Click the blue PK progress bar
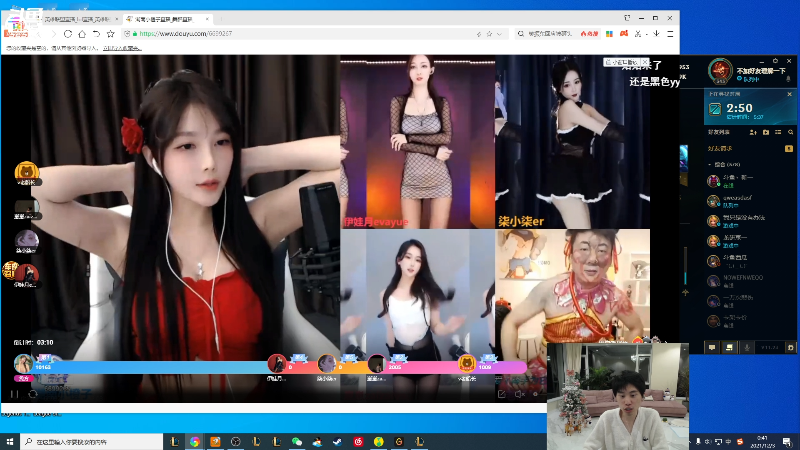Screen dimensions: 800x450 coord(151,367)
